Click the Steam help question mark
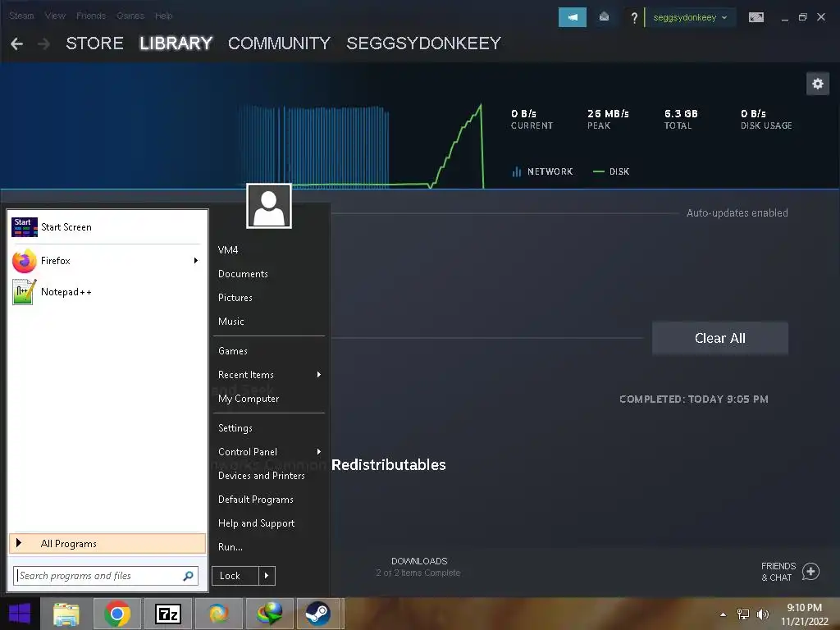 click(634, 18)
